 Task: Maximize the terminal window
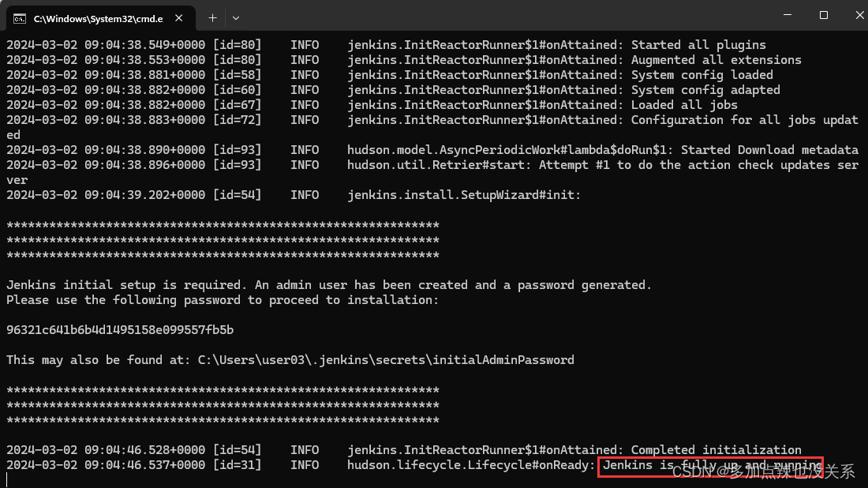[x=824, y=15]
